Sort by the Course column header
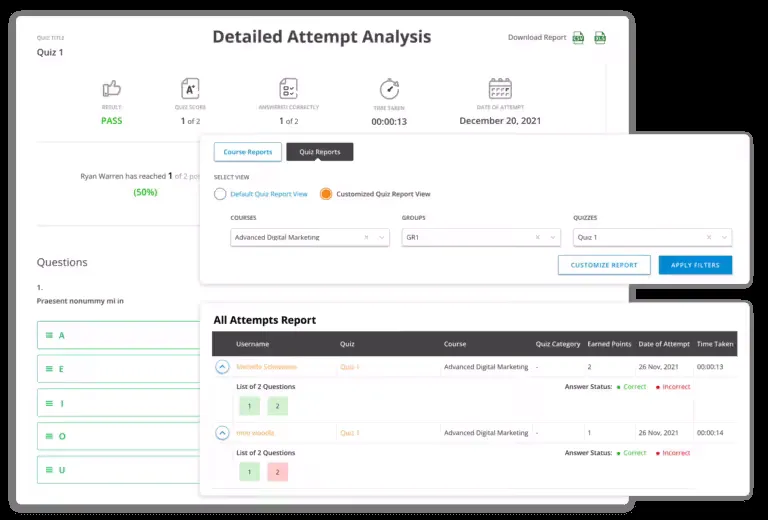The height and width of the screenshot is (520, 768). coord(455,344)
